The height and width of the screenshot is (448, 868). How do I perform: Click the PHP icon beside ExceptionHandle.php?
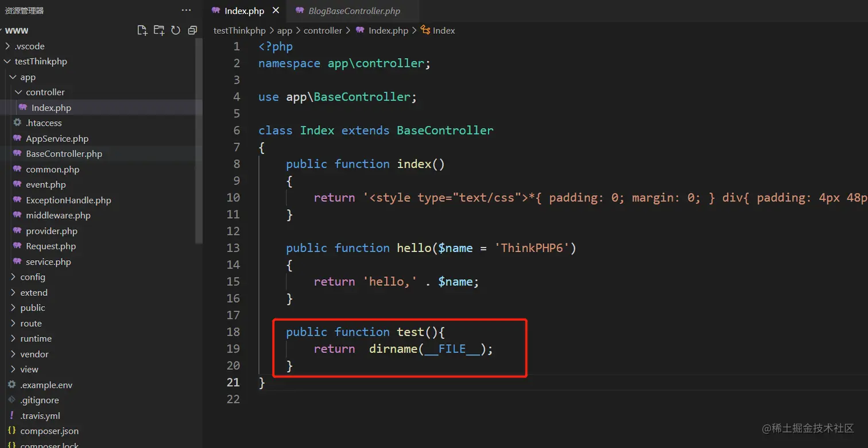[x=17, y=200]
